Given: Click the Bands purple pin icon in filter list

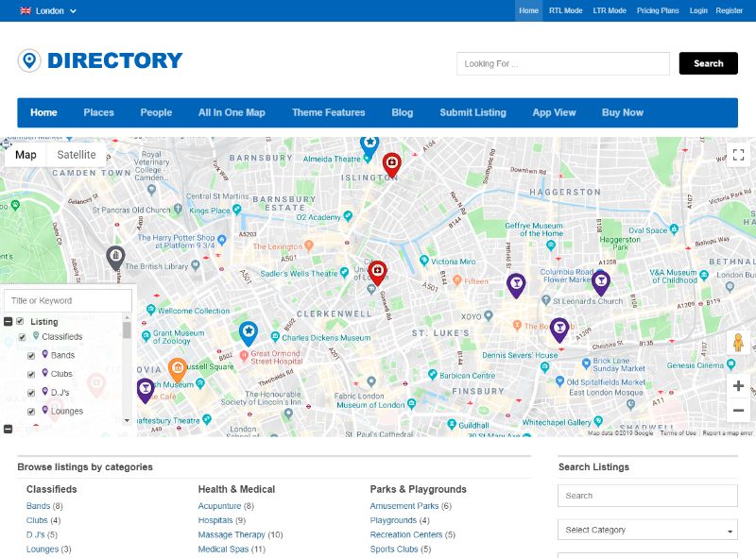Looking at the screenshot, I should (44, 354).
